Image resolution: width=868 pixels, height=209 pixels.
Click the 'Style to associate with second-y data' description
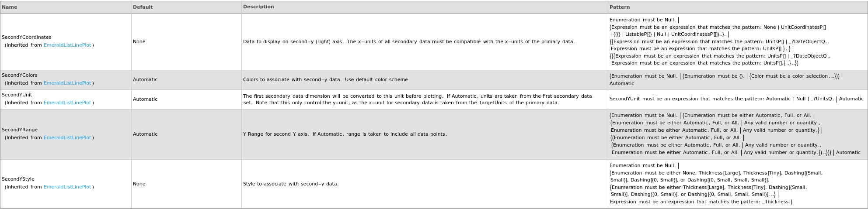tap(291, 184)
